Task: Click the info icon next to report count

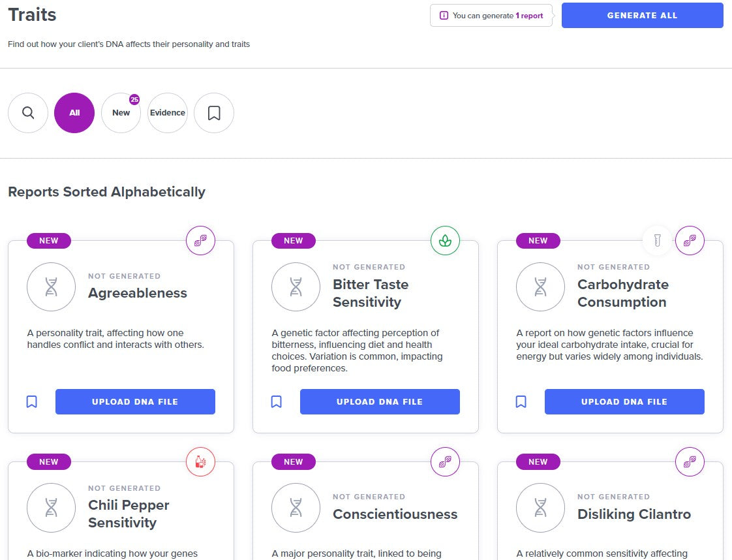Action: pyautogui.click(x=444, y=15)
